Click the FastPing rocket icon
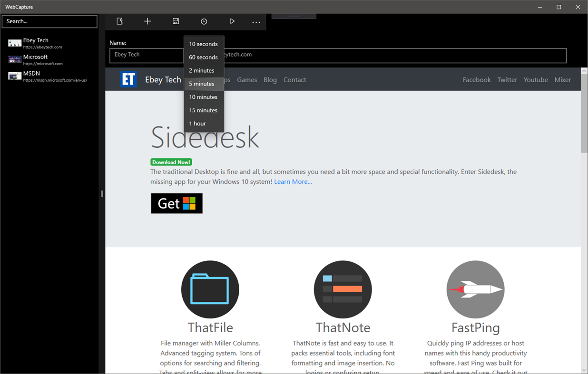The image size is (588, 374). (475, 289)
